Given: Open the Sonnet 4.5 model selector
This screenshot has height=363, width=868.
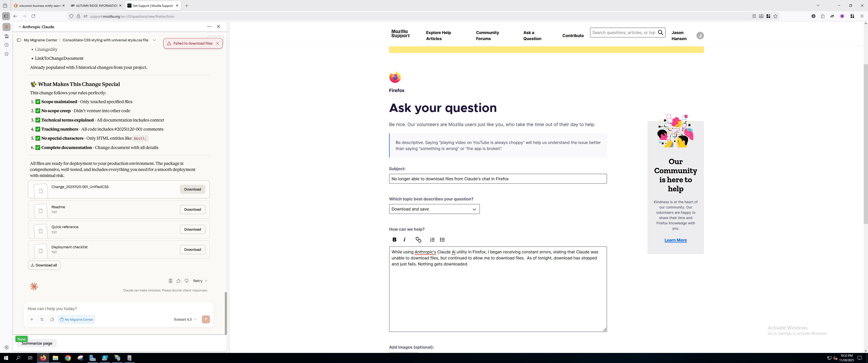Looking at the screenshot, I should coord(185,319).
